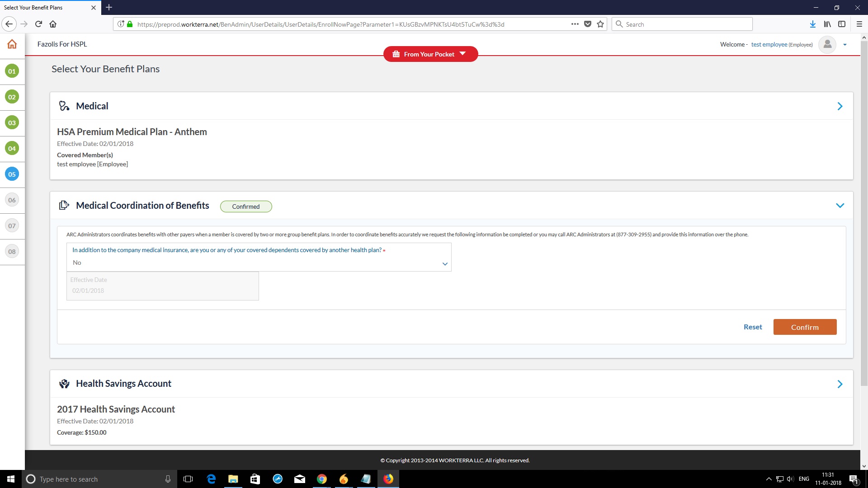Close the Select Your Benefit Plans tab
The height and width of the screenshot is (488, 868).
(94, 8)
